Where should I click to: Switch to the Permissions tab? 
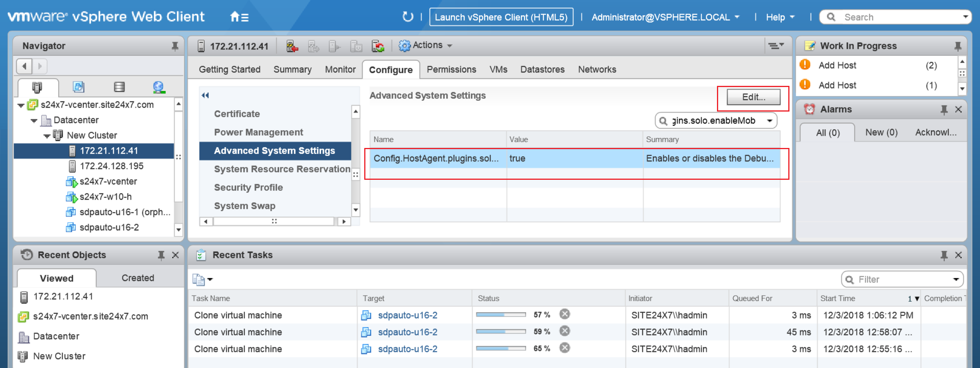tap(451, 69)
